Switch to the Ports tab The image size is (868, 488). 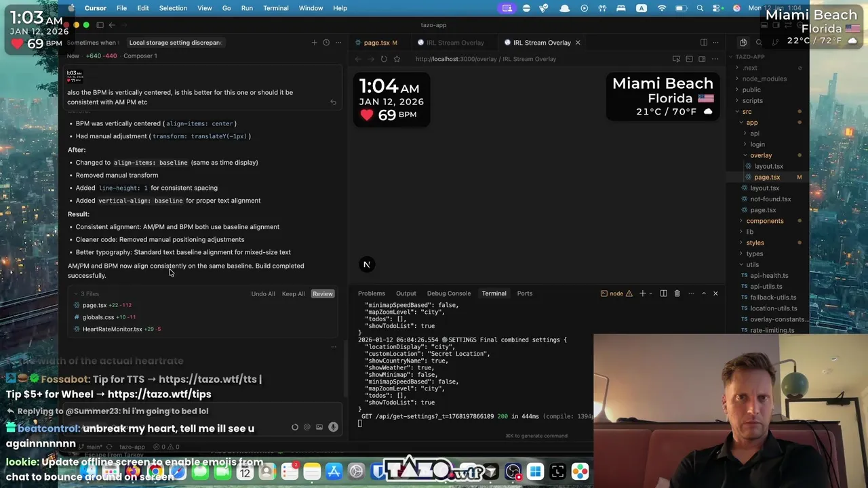tap(524, 293)
